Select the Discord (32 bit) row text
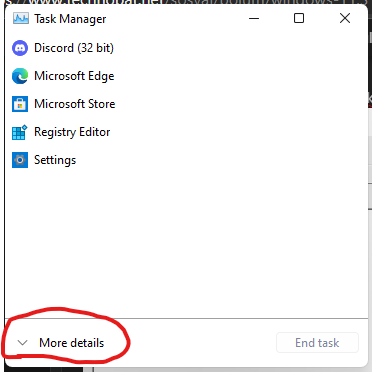Viewport: 372px width, 372px height. click(74, 48)
